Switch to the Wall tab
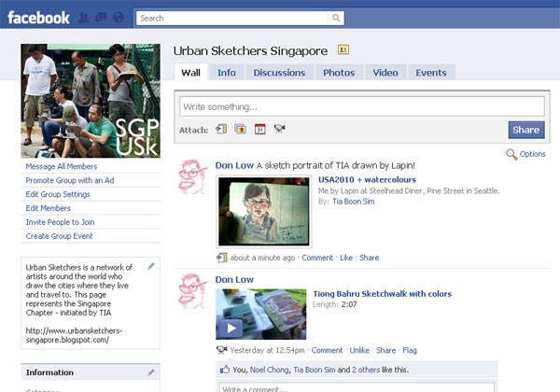 (x=190, y=73)
